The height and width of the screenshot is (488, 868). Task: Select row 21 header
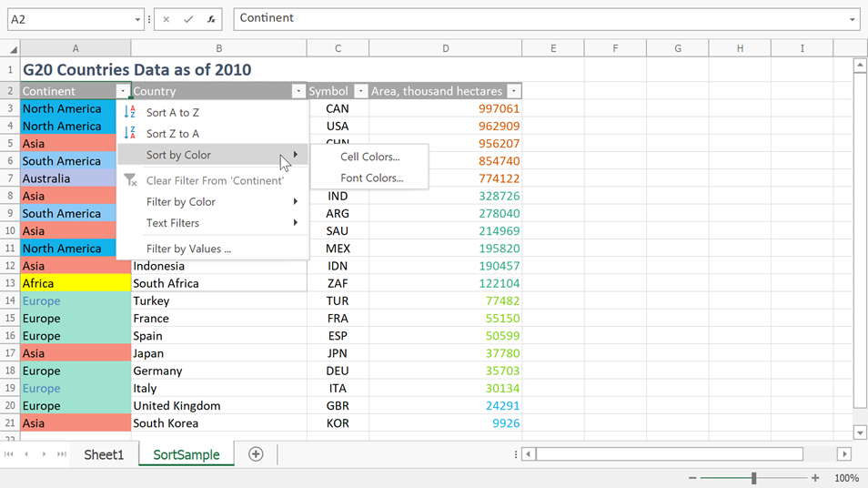pos(10,423)
